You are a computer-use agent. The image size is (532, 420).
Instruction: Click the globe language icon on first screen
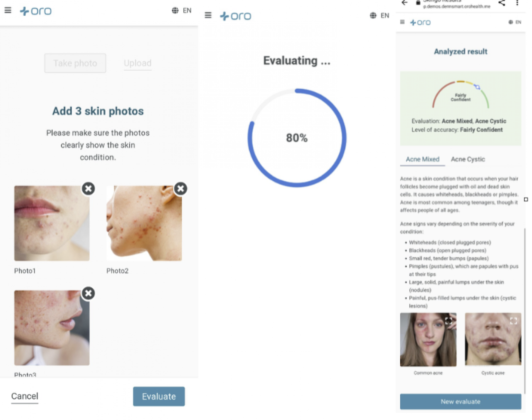[x=175, y=10]
